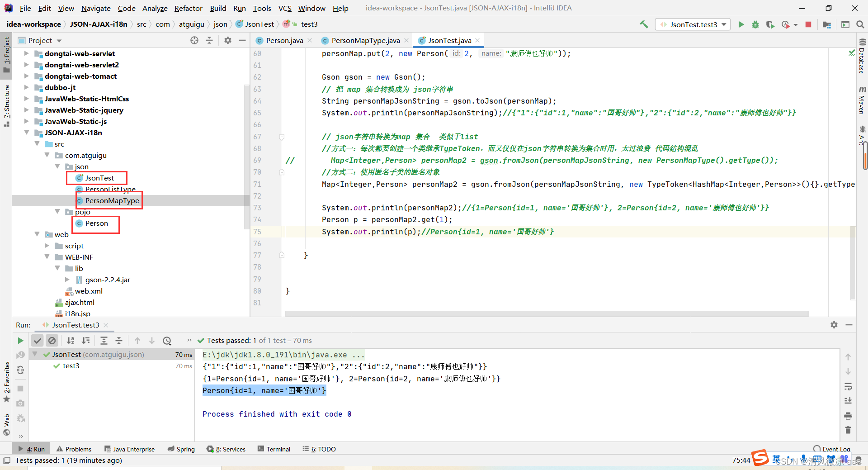Open Run panel settings gear
868x470 pixels.
[x=834, y=325]
